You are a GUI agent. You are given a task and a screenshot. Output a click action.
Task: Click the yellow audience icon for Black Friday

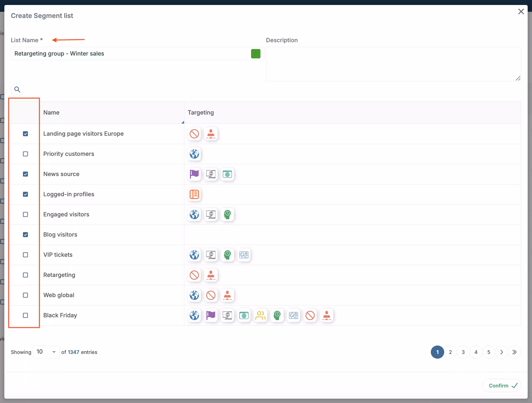pyautogui.click(x=261, y=315)
